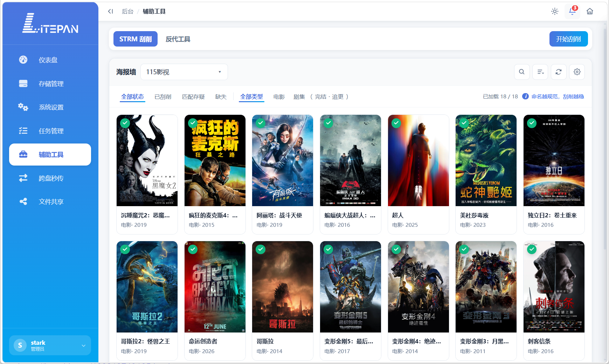Image resolution: width=609 pixels, height=364 pixels.
Task: Go to home via the house icon
Action: (590, 11)
